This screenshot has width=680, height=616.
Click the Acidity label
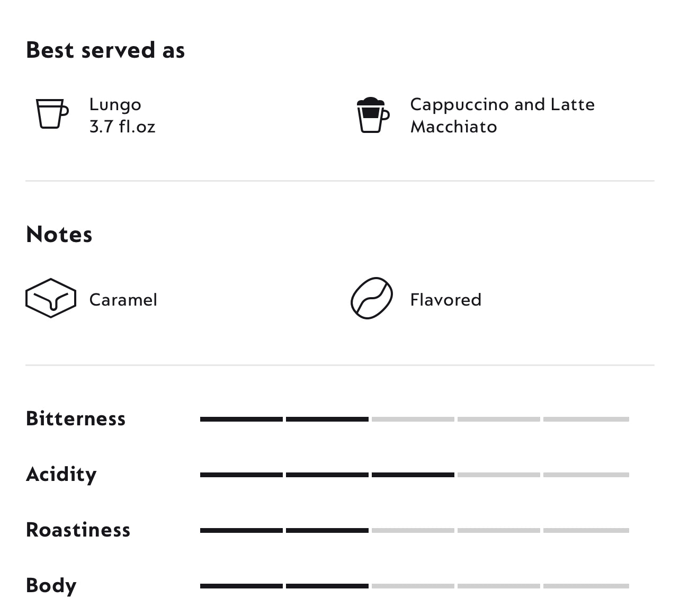pos(61,475)
